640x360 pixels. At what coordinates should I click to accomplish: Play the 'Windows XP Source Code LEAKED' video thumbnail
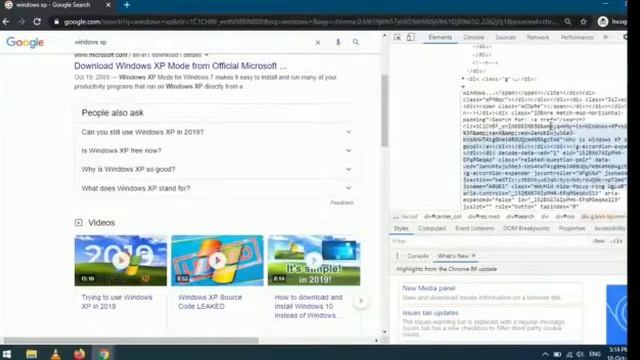pyautogui.click(x=218, y=260)
